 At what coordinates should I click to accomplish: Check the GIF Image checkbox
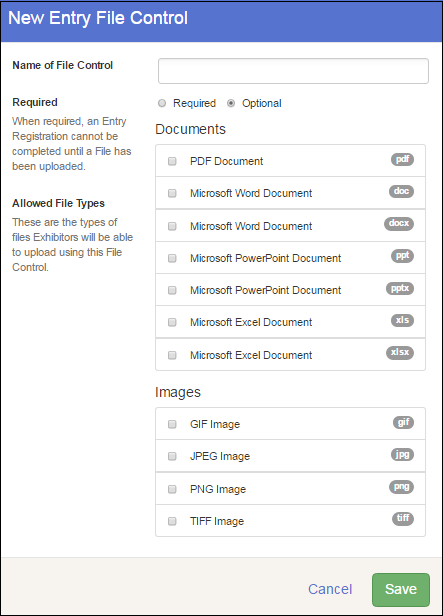172,424
